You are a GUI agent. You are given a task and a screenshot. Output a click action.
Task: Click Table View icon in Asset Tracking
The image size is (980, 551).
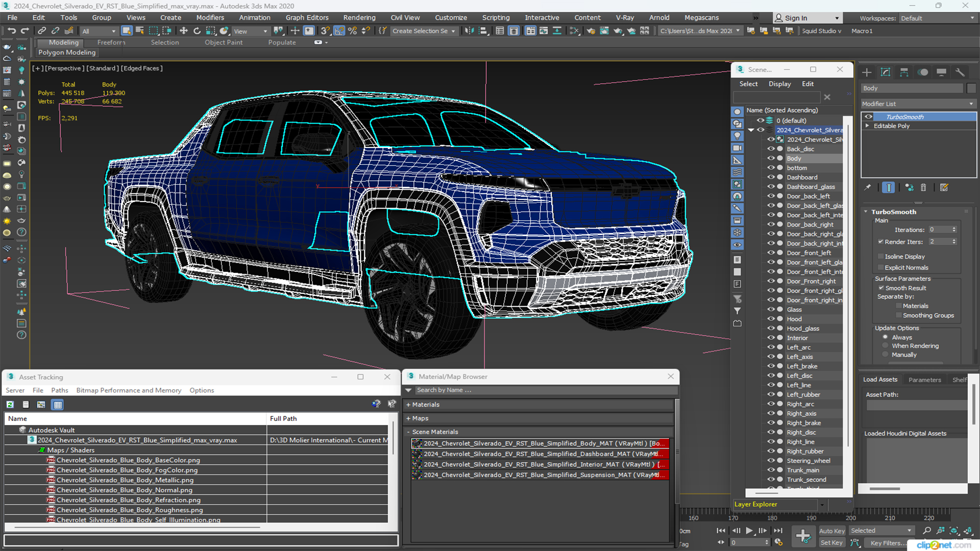(58, 405)
